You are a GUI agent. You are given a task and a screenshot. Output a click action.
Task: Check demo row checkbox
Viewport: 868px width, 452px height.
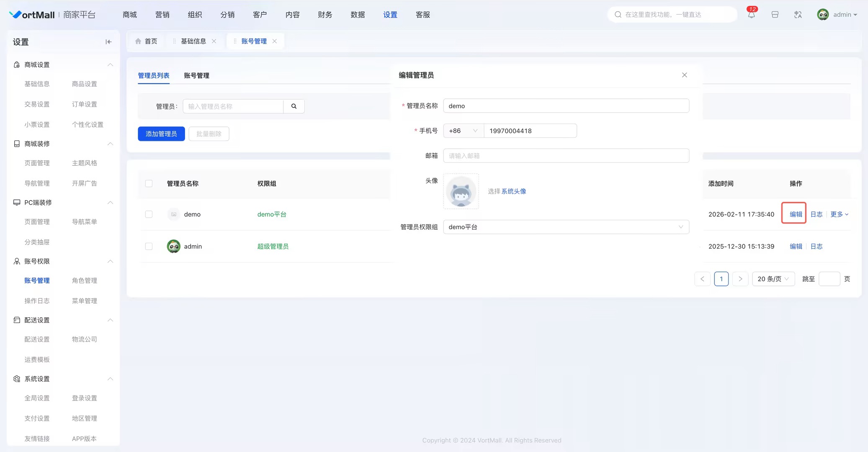tap(149, 214)
